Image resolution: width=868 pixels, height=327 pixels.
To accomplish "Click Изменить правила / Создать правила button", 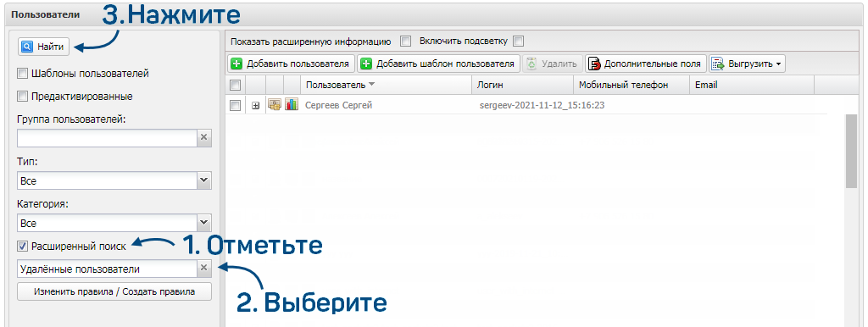I will click(x=114, y=291).
